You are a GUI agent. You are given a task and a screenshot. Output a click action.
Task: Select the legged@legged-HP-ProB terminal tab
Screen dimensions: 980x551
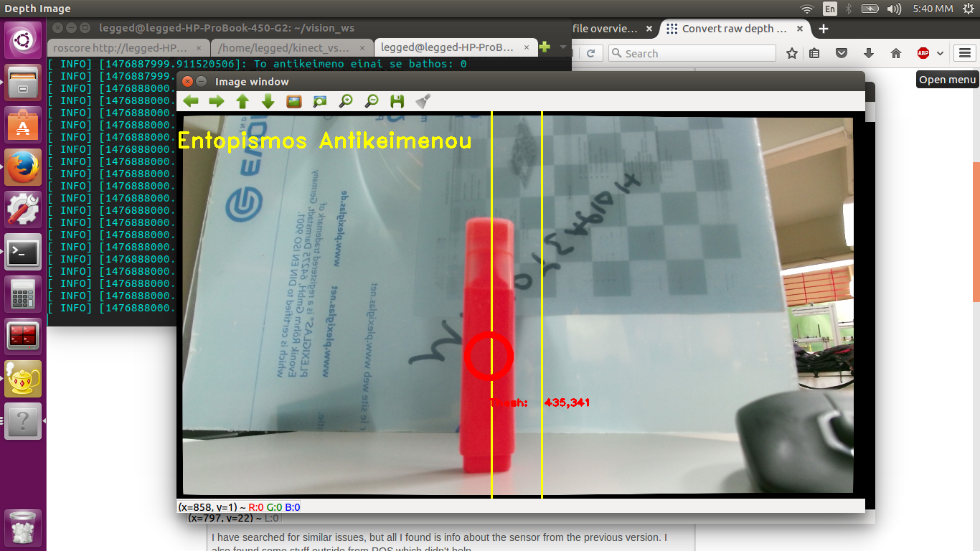click(456, 47)
